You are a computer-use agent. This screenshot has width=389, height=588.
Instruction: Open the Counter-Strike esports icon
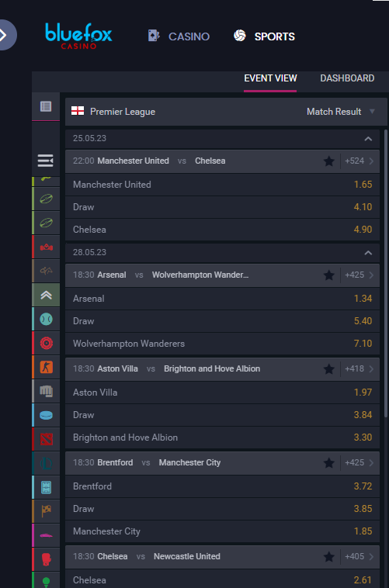pyautogui.click(x=46, y=367)
